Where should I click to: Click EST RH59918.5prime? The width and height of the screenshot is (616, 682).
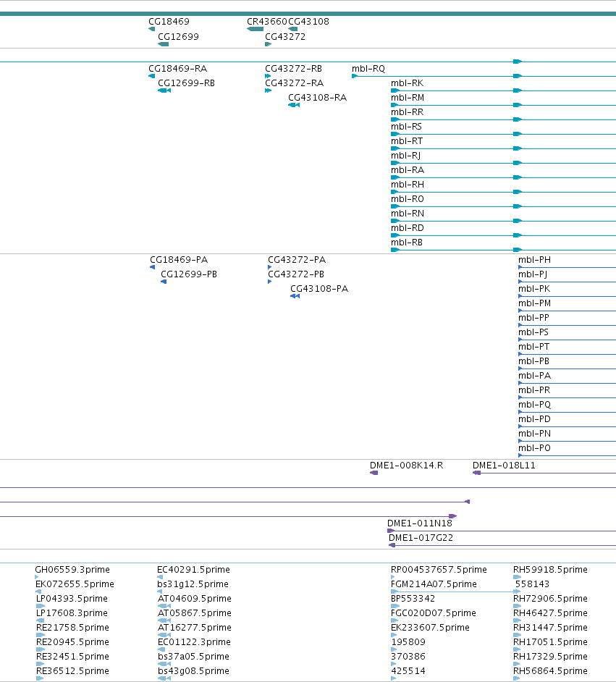(550, 569)
